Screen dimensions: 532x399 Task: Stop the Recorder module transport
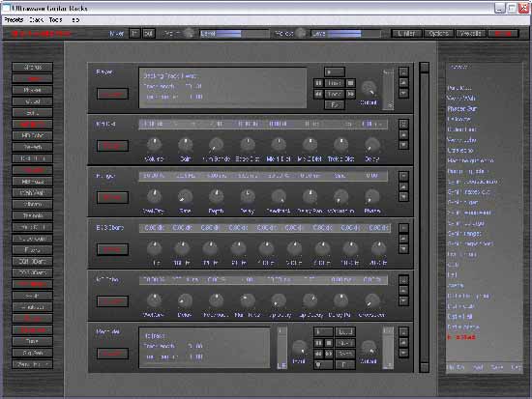tap(329, 343)
